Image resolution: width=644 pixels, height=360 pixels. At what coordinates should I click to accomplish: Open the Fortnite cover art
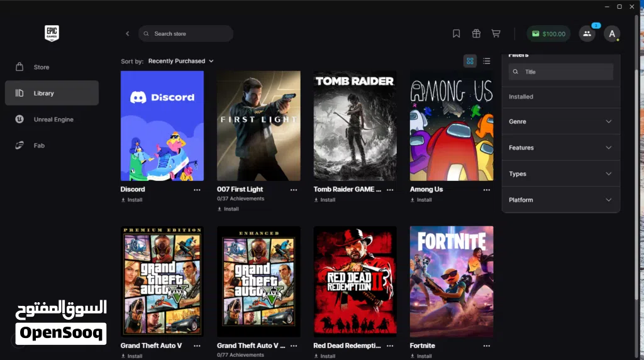pos(452,281)
